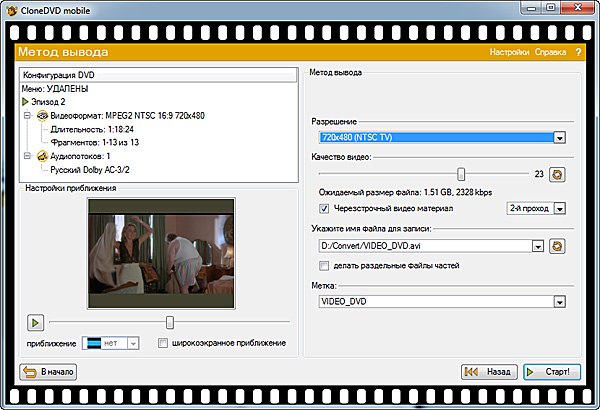Viewport: 600px width, 410px height.
Task: Click the browse icon beside output file name
Action: 558,245
